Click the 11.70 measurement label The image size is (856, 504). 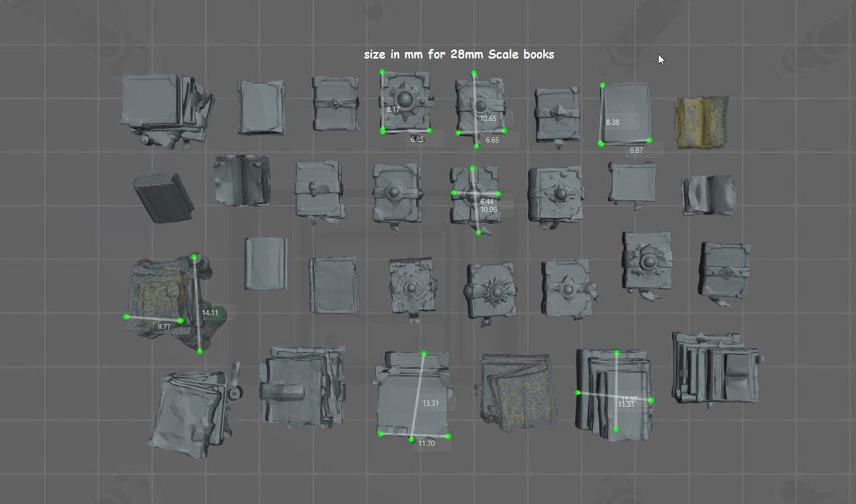click(427, 443)
